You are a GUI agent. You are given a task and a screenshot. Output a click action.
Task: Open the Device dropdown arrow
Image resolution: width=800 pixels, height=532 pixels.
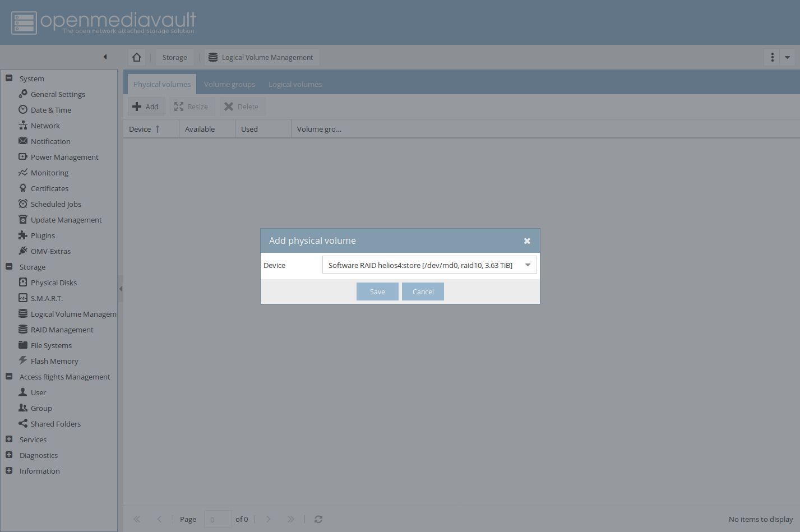(528, 265)
